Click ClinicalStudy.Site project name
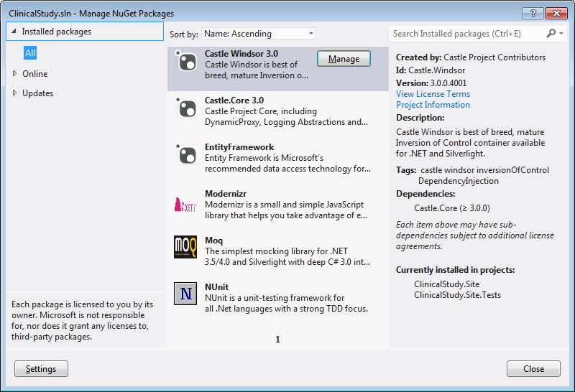 point(446,284)
